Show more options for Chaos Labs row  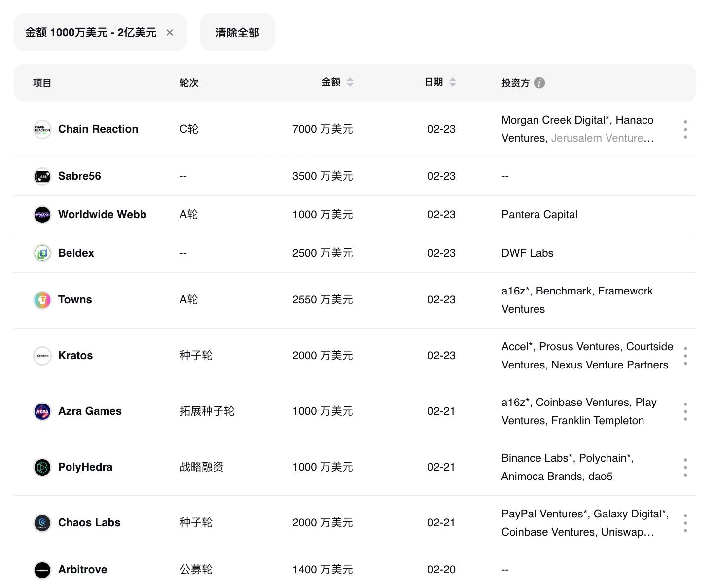[x=685, y=523]
